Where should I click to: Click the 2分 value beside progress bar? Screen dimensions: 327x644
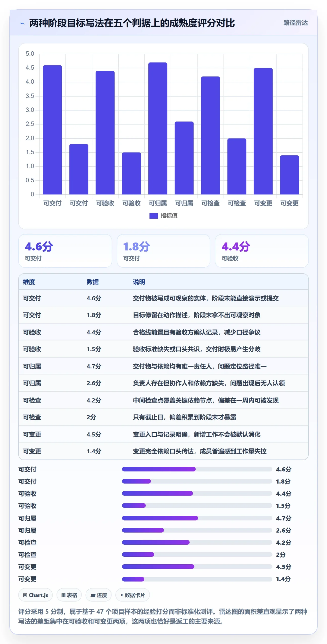(x=281, y=554)
